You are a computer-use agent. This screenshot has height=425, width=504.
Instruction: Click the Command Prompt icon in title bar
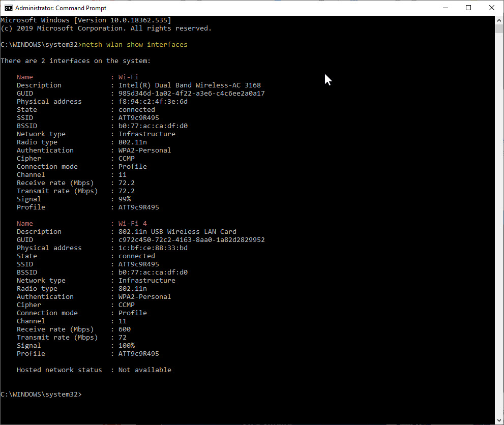pos(9,8)
